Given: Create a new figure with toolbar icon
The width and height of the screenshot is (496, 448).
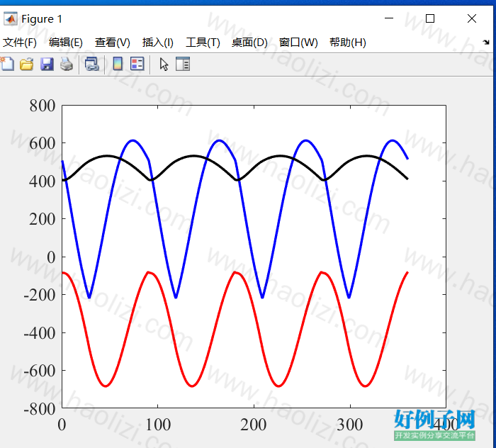Looking at the screenshot, I should tap(7, 64).
